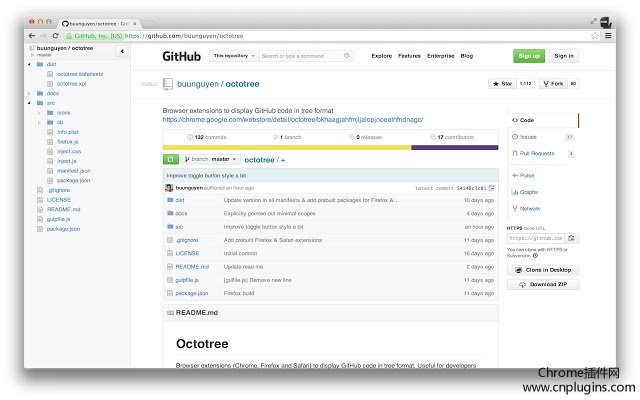Image resolution: width=640 pixels, height=400 pixels.
Task: Click Download ZIP button
Action: [x=543, y=284]
